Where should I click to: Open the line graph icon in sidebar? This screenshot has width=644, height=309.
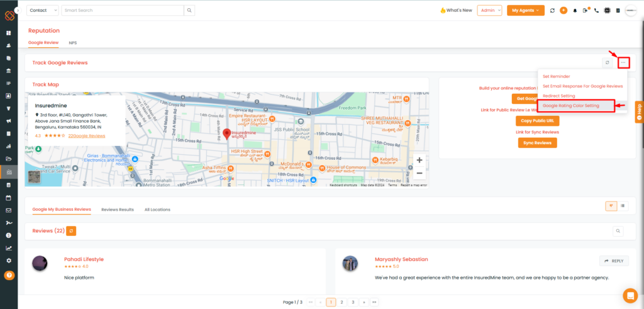(9, 248)
